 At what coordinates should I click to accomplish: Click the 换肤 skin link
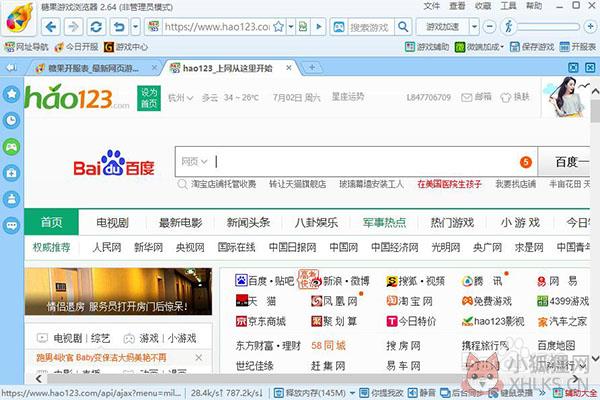pyautogui.click(x=515, y=97)
